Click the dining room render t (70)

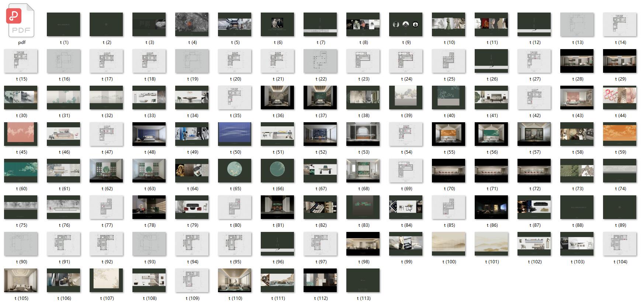pyautogui.click(x=449, y=171)
